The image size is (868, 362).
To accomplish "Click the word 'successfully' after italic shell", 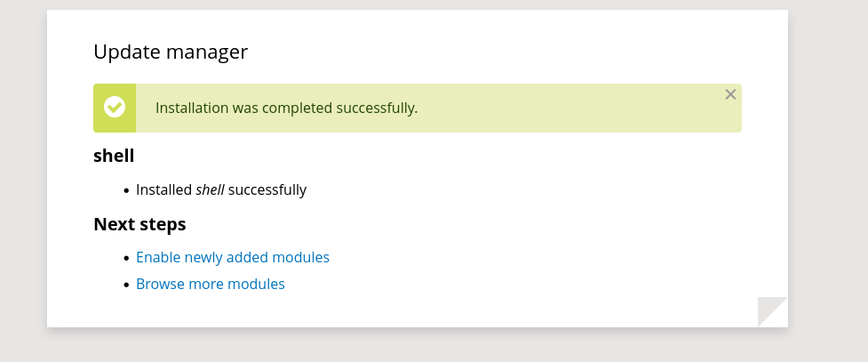I will (x=267, y=190).
